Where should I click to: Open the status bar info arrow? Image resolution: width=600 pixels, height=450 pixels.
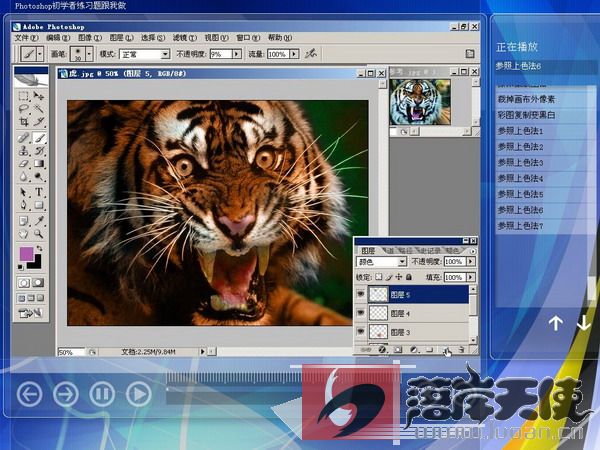pyautogui.click(x=202, y=351)
